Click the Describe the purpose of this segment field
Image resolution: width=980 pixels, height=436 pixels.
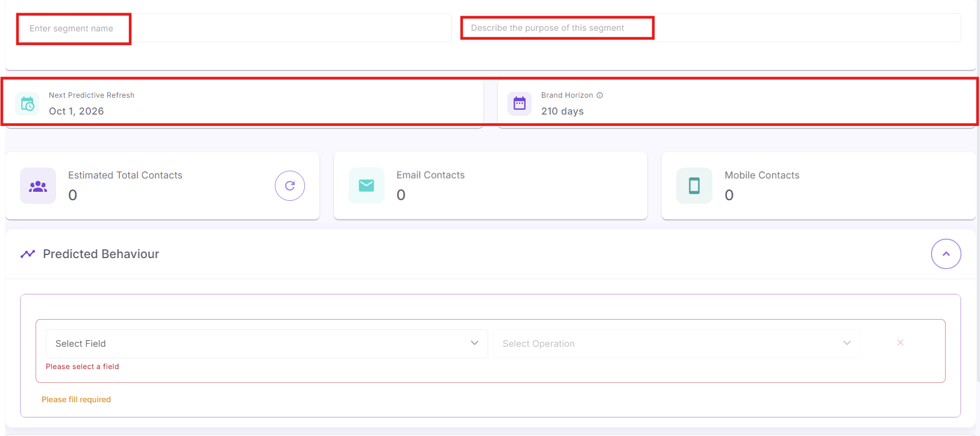pos(711,28)
